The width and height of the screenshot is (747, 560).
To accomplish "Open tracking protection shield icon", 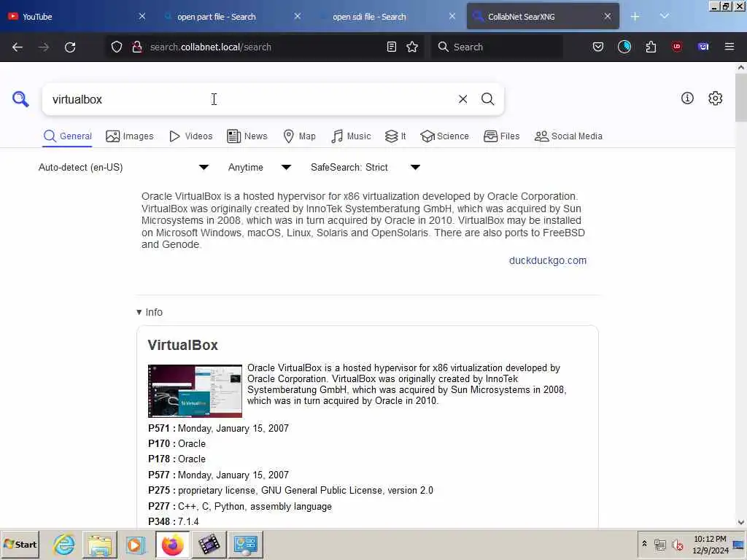I will click(117, 47).
